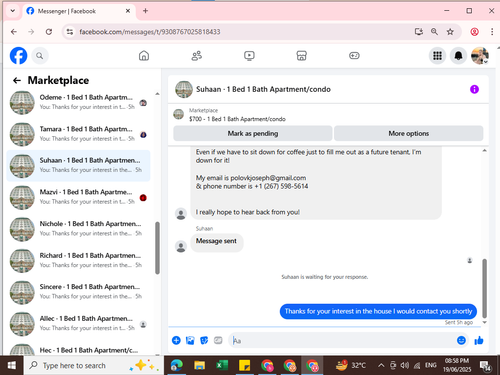The image size is (500, 375).
Task: Click the browser Back arrow
Action: (x=14, y=32)
